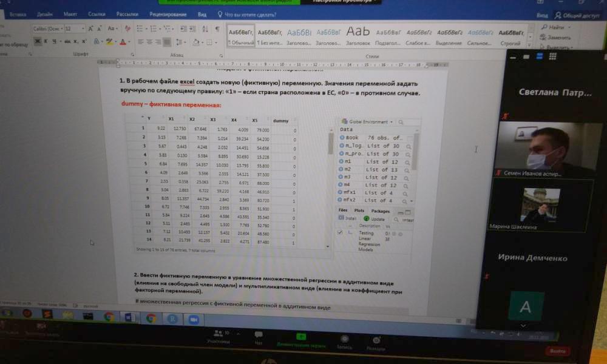Click the multilevel list icon
This screenshot has width=607, height=364.
[168, 29]
